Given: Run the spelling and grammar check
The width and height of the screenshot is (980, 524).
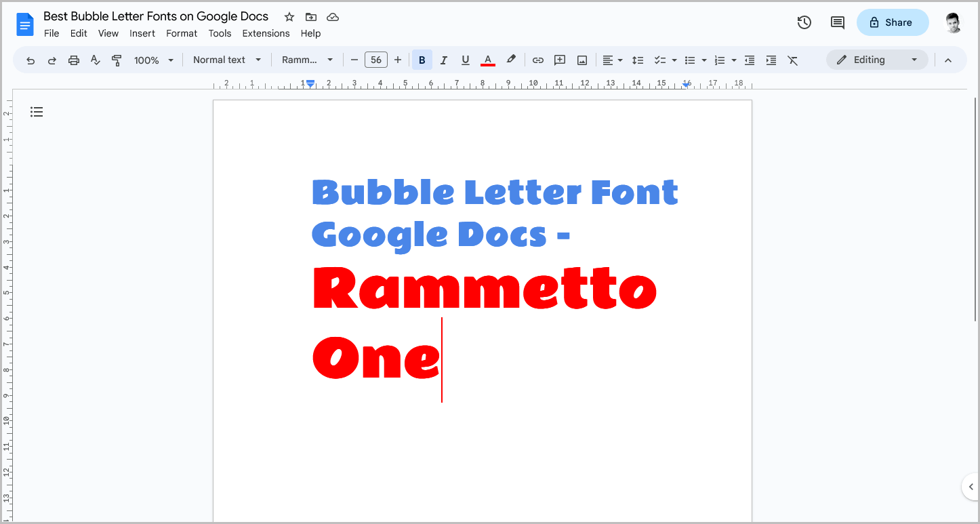Looking at the screenshot, I should 95,60.
